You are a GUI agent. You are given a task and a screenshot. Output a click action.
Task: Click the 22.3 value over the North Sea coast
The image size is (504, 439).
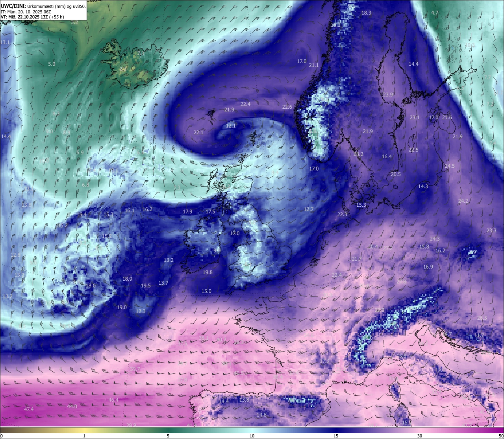[x=342, y=215]
